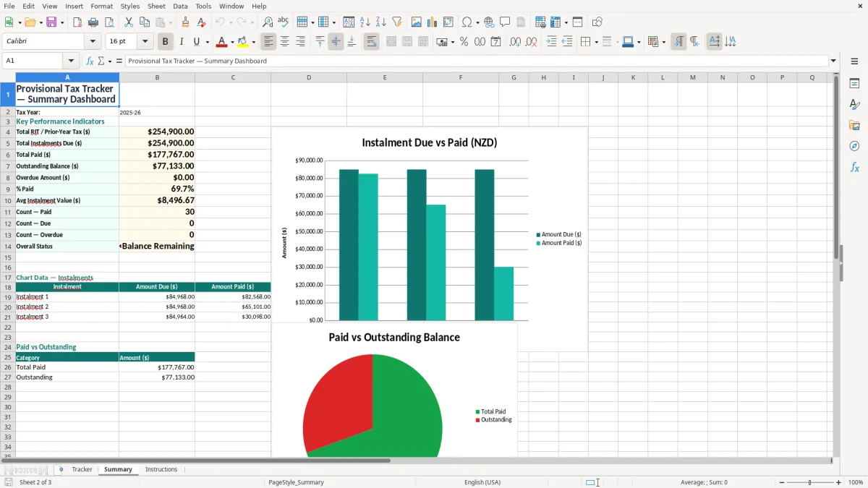Click English (USA) language status
The image size is (868, 488).
click(x=482, y=482)
